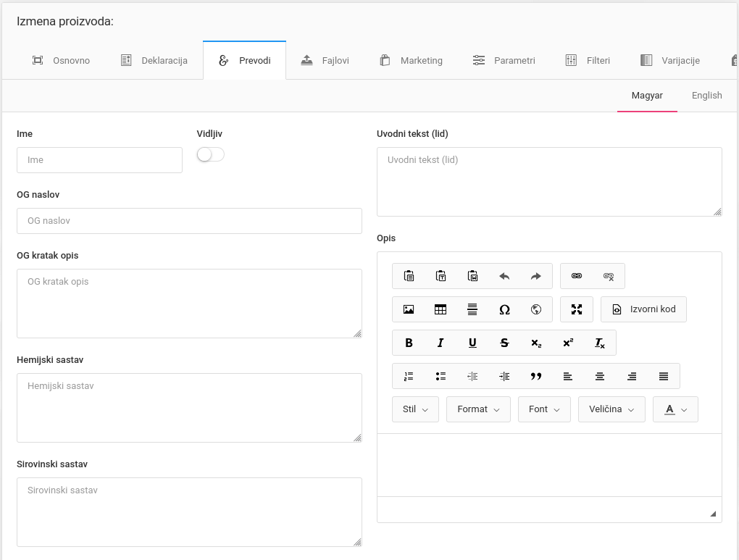
Task: Focus the OG naslov input field
Action: (x=190, y=221)
